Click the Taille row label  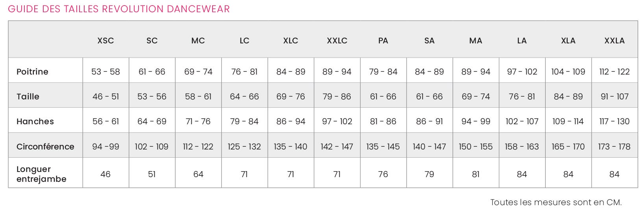28,97
